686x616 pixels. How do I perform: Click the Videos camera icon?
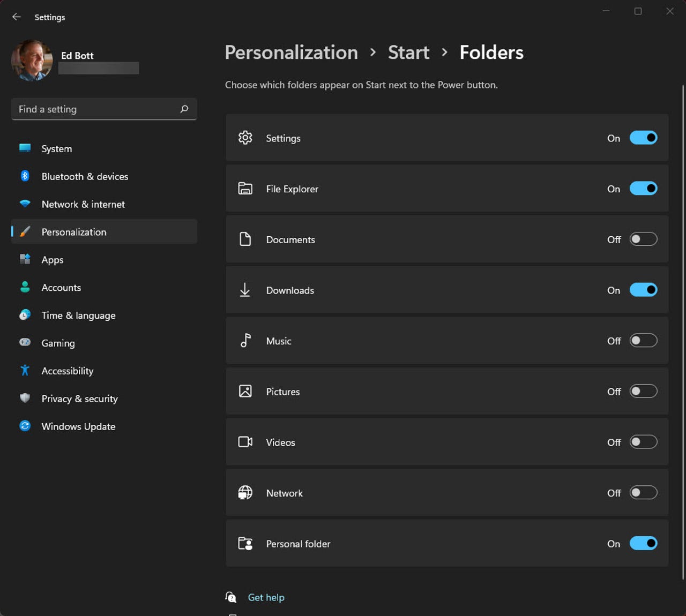pyautogui.click(x=245, y=442)
